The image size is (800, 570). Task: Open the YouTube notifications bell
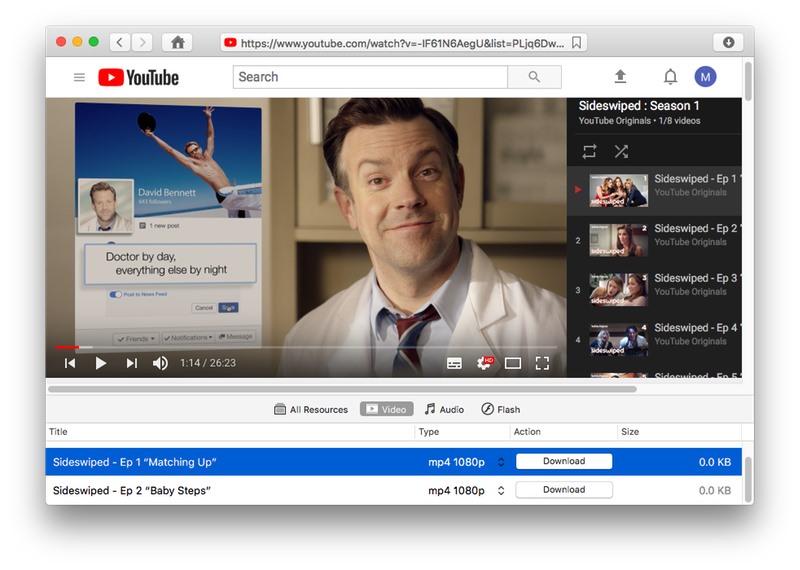[671, 77]
